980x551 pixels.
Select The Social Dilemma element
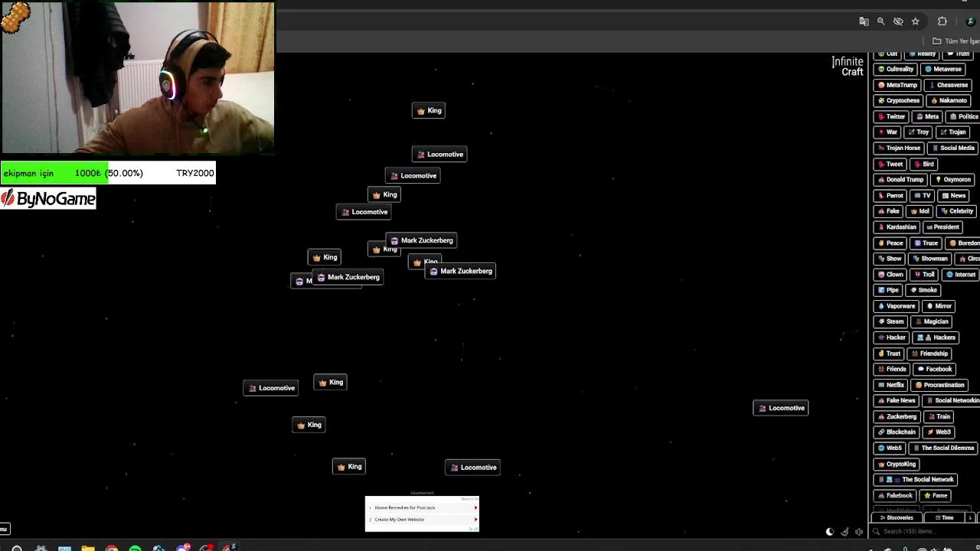tap(943, 448)
